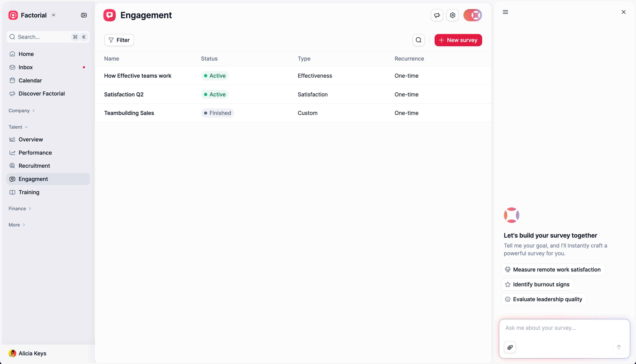Open the Filter button

tap(119, 40)
